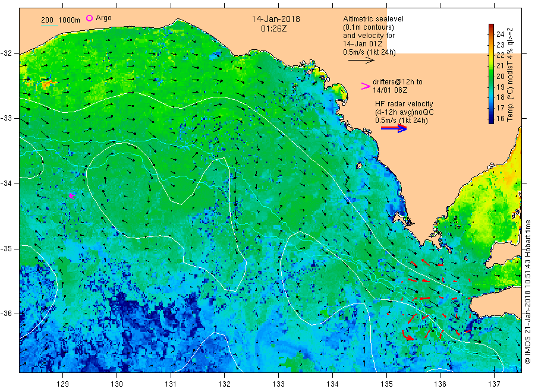The height and width of the screenshot is (392, 535).
Task: Click the 'drifters@12h to' label
Action: [x=398, y=82]
